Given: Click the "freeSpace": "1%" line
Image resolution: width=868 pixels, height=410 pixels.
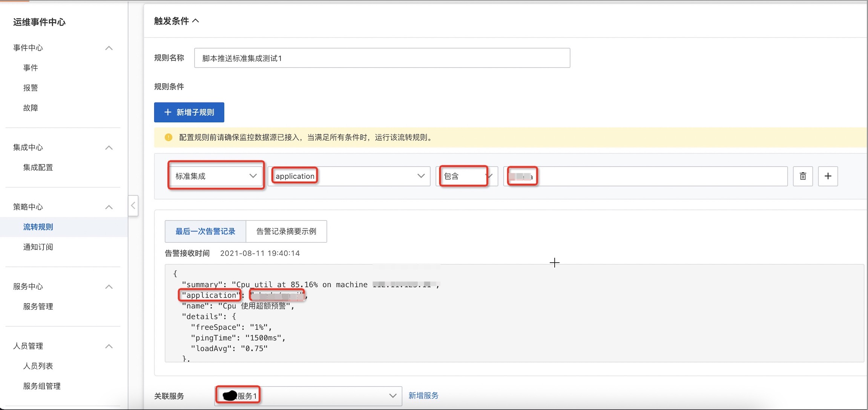Looking at the screenshot, I should (231, 327).
